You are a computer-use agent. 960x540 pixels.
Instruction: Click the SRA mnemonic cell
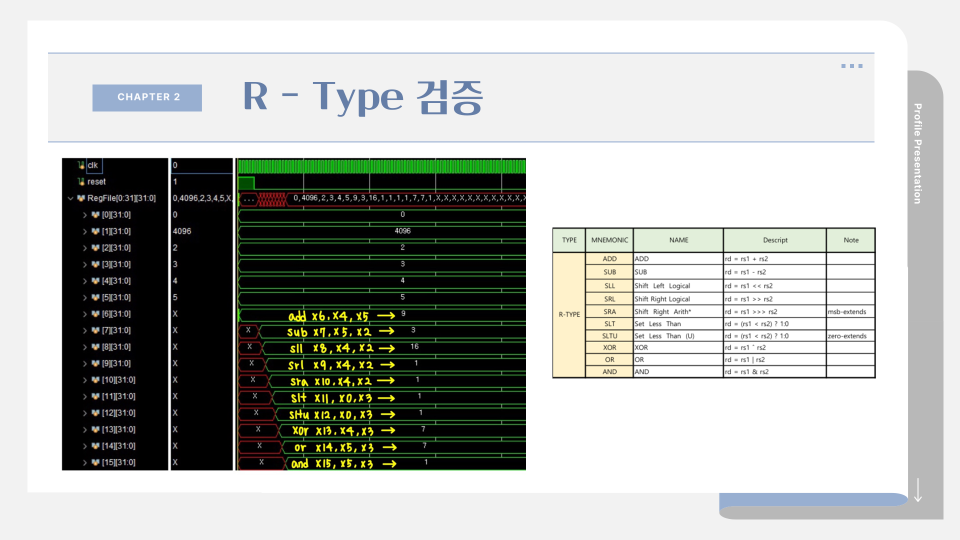[x=610, y=312]
